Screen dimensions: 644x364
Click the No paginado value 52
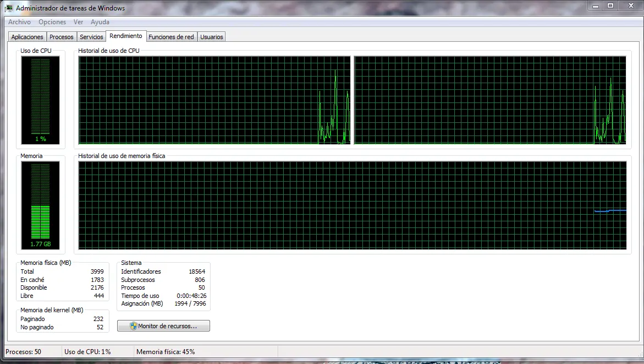coord(100,327)
